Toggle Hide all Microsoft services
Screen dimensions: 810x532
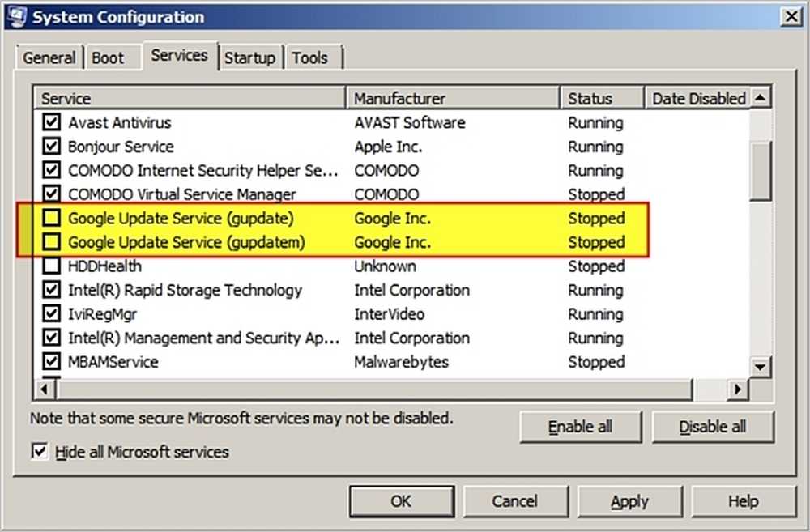click(40, 451)
